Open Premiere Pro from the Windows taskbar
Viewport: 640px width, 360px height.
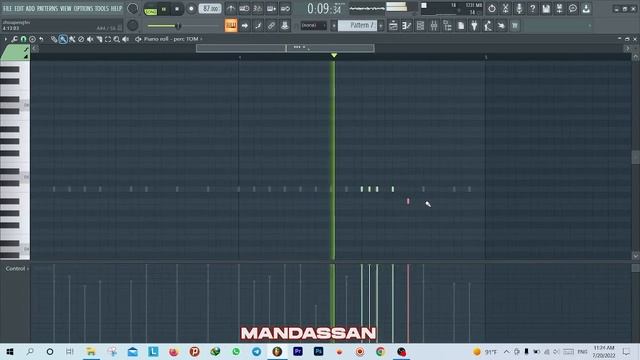298,351
